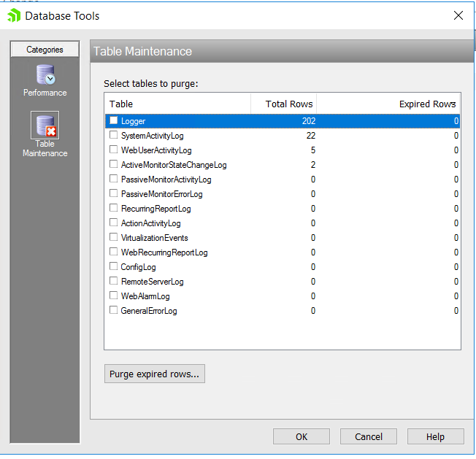Click the Cancel button

click(x=369, y=436)
